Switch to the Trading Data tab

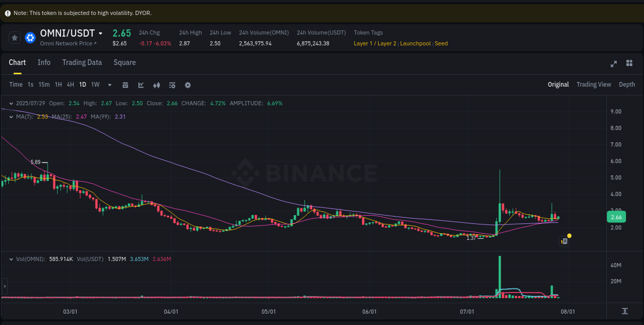pos(82,62)
